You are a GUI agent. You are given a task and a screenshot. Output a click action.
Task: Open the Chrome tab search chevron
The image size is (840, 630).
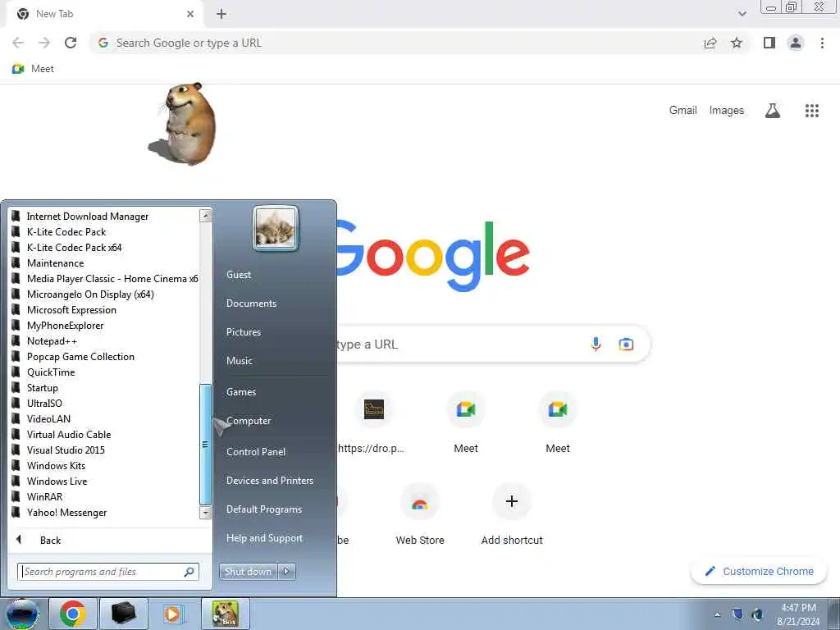pyautogui.click(x=742, y=14)
